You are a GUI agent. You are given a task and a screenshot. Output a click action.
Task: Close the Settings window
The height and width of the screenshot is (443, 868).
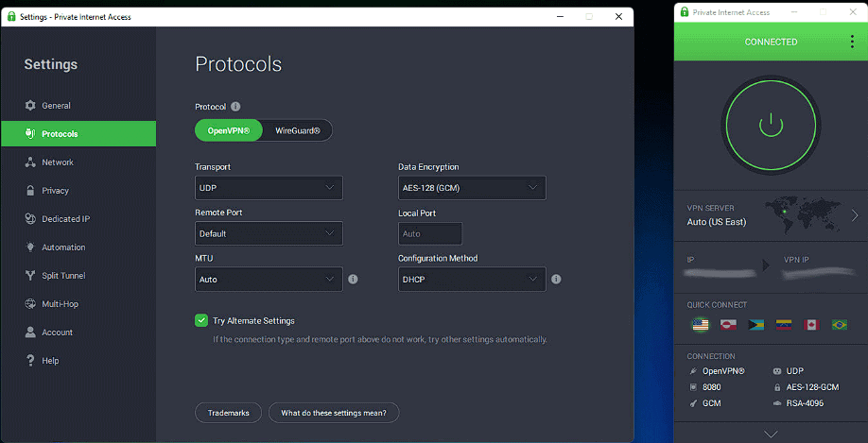619,17
